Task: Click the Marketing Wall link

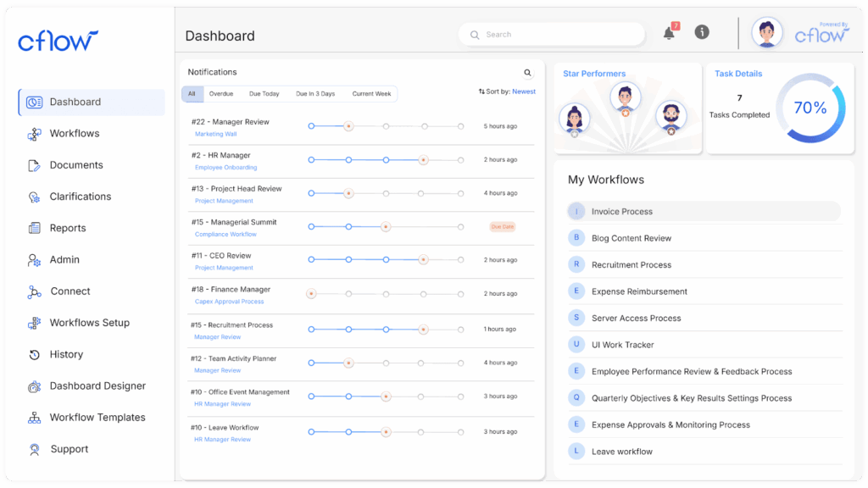Action: [215, 134]
